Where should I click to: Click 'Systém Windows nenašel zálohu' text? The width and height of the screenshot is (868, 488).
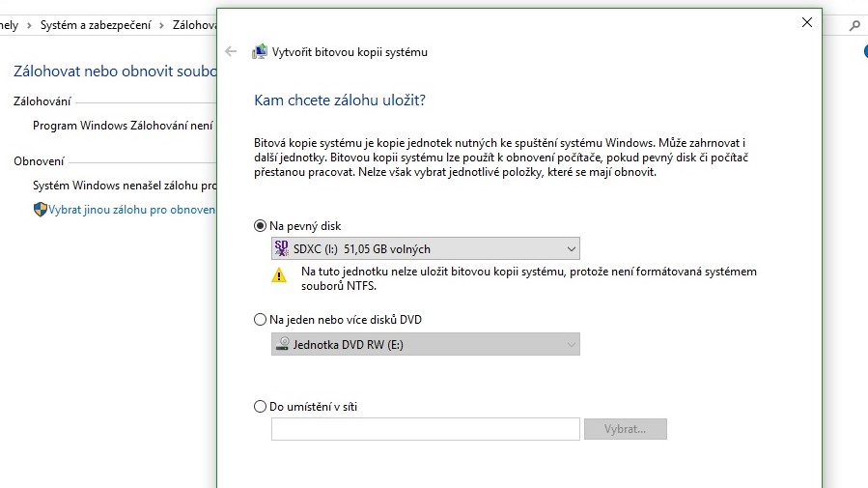(x=125, y=186)
